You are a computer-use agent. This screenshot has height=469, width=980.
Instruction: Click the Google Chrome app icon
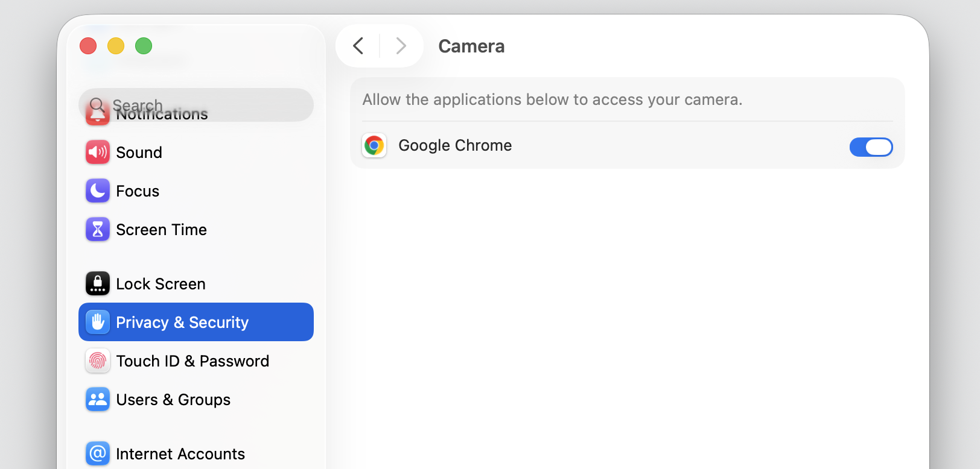(x=374, y=146)
